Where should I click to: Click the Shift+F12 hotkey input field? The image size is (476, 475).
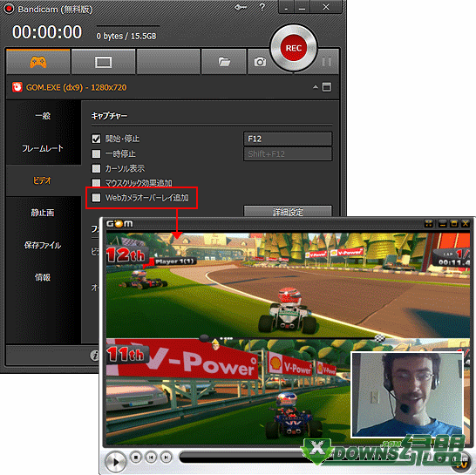[x=288, y=154]
